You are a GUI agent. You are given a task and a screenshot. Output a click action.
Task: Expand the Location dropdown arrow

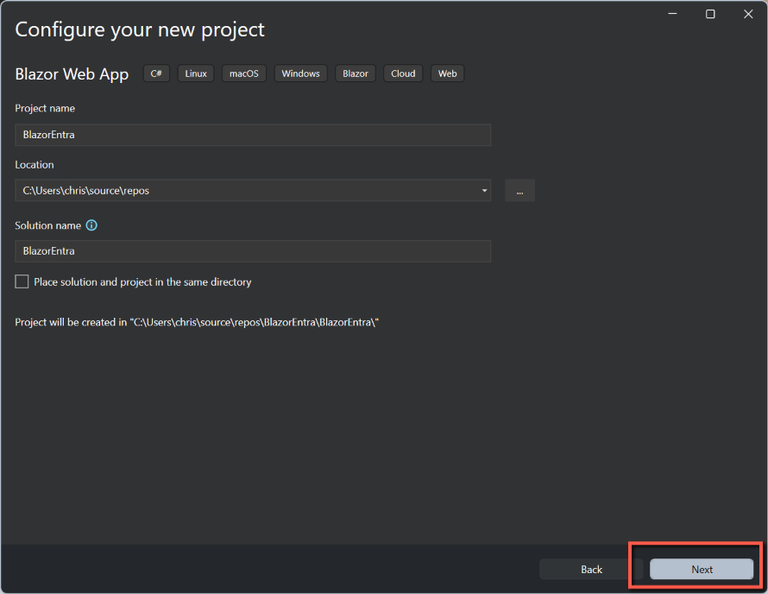click(x=484, y=190)
